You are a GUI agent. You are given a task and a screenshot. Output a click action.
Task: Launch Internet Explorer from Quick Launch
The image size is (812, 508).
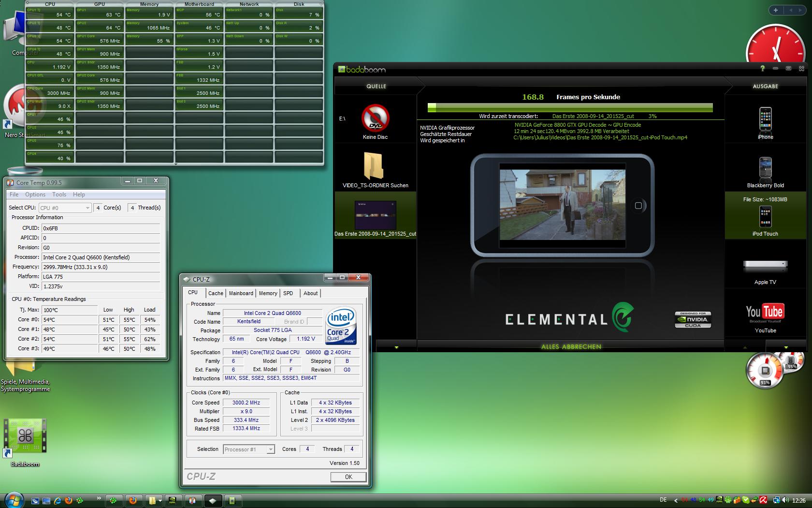[x=58, y=501]
